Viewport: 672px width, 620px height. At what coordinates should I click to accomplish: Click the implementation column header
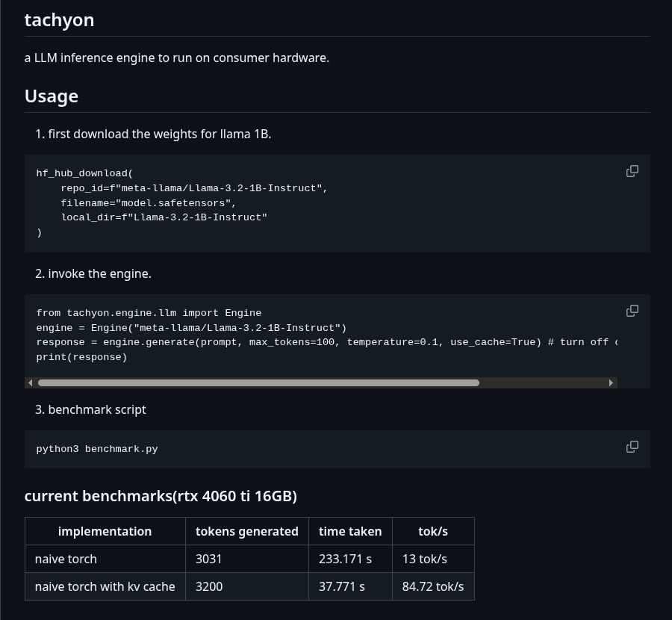[105, 531]
